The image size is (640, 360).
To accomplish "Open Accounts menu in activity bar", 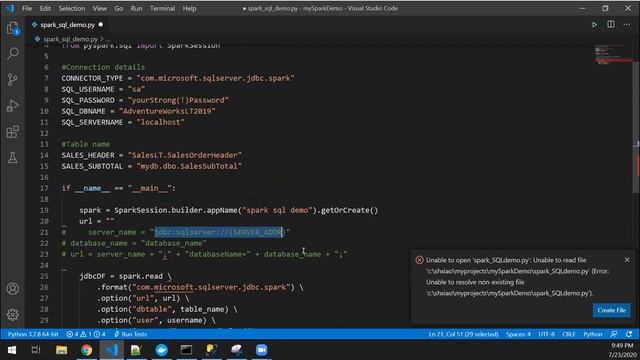I will coord(13,289).
